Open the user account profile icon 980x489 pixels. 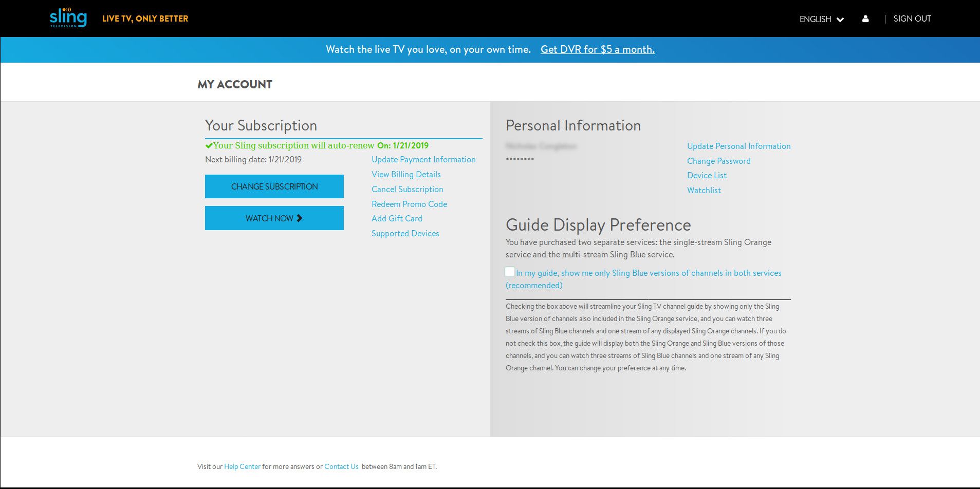tap(865, 18)
